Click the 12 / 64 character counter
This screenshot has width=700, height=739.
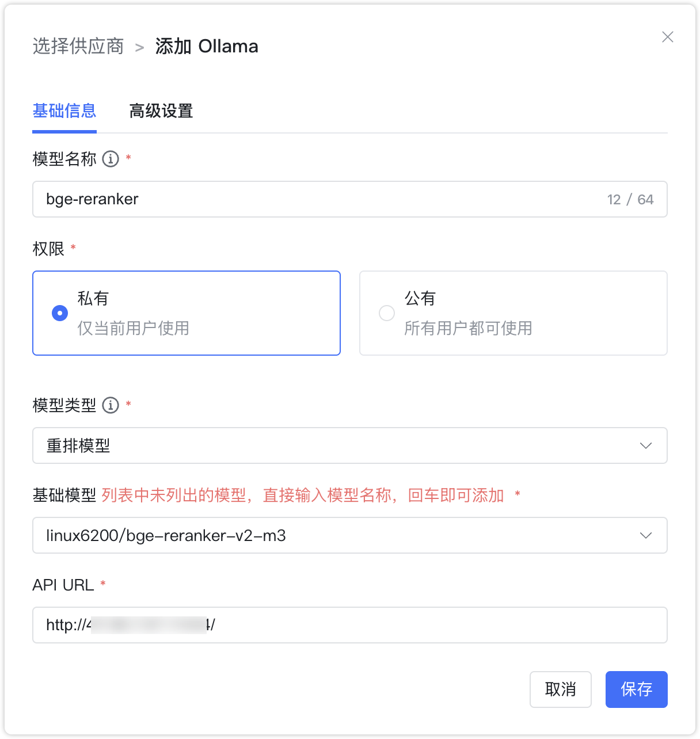pos(630,199)
